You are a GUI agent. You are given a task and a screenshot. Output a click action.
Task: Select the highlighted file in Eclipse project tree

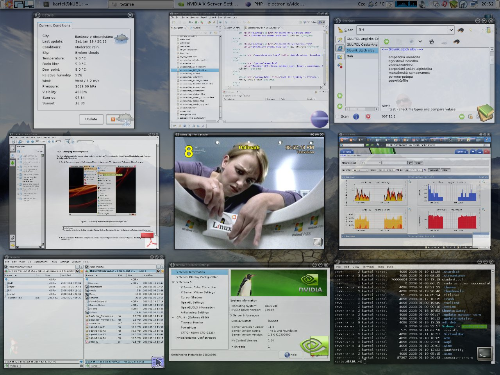coord(195,70)
